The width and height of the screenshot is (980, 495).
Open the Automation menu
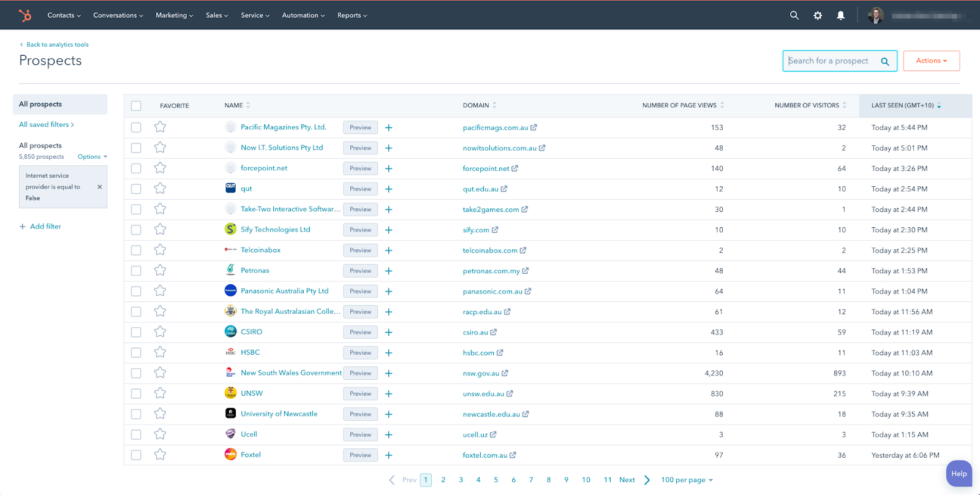point(303,15)
